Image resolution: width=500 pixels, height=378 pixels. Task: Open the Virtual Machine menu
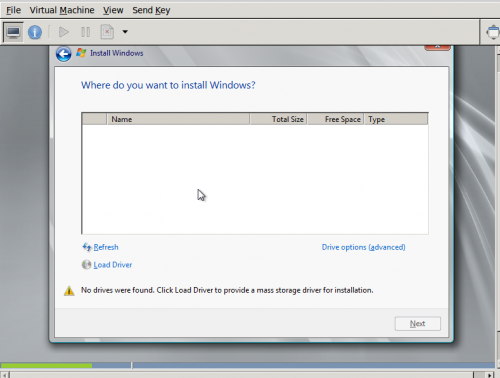click(62, 10)
